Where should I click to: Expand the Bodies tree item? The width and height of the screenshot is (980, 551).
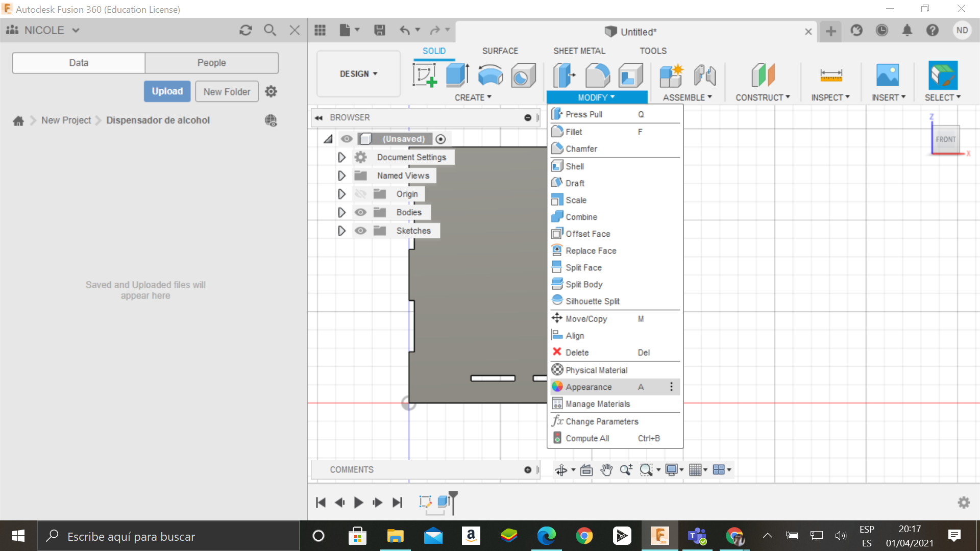coord(342,212)
